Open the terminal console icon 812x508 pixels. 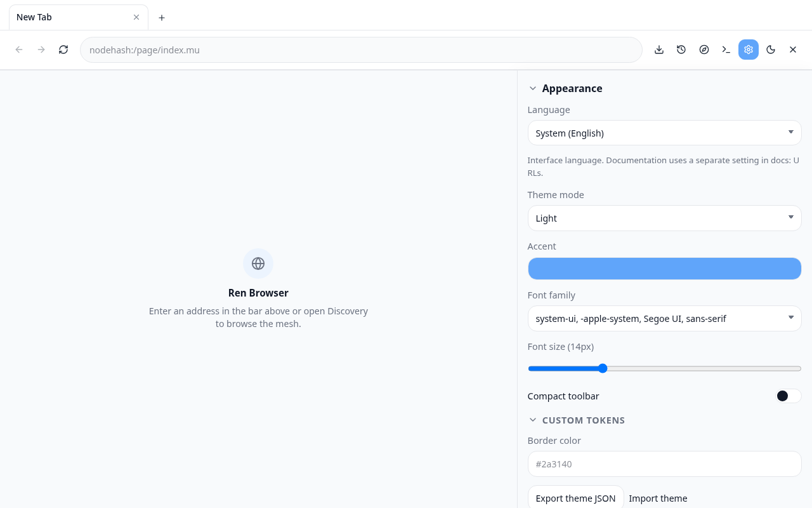pyautogui.click(x=726, y=50)
